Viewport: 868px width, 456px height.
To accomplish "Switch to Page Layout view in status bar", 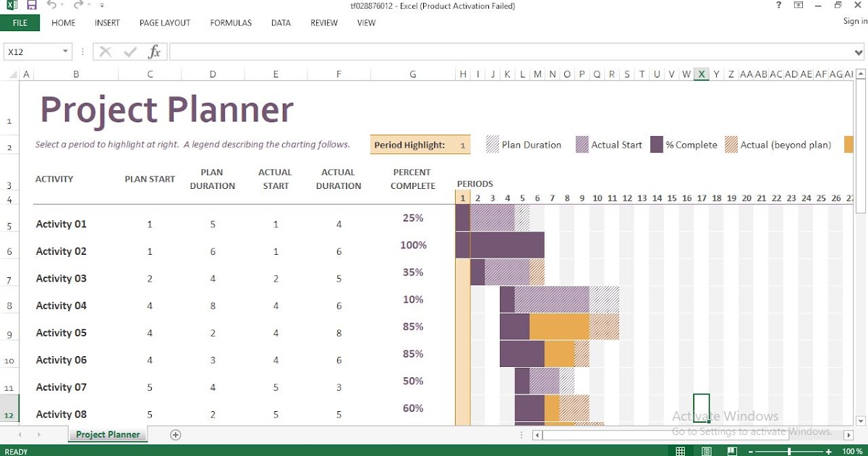I will click(x=706, y=450).
